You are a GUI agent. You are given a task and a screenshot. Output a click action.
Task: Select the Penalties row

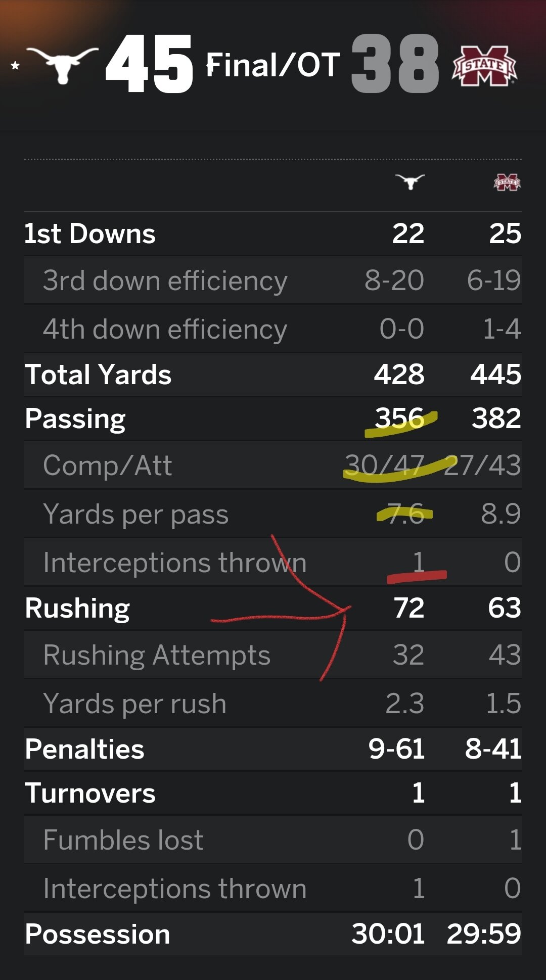click(x=273, y=749)
